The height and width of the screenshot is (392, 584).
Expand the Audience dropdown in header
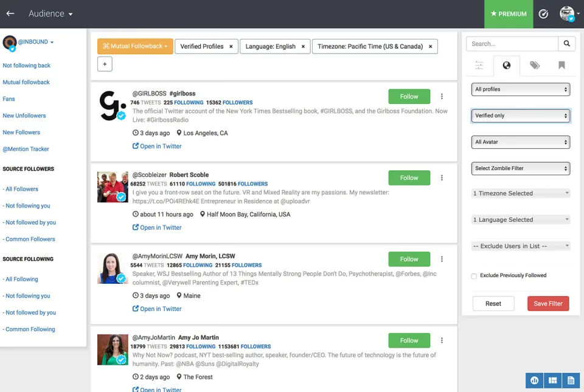pyautogui.click(x=50, y=14)
